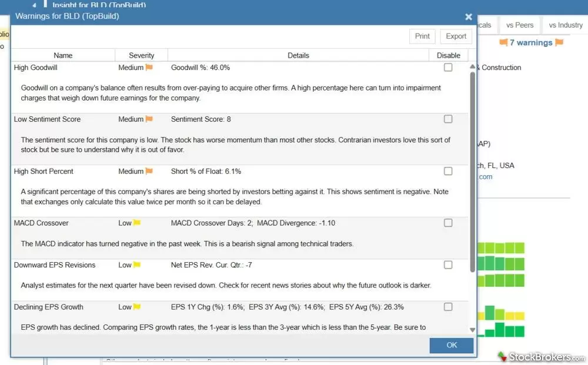Switch to the vs Industry tab
The width and height of the screenshot is (588, 365).
point(566,25)
